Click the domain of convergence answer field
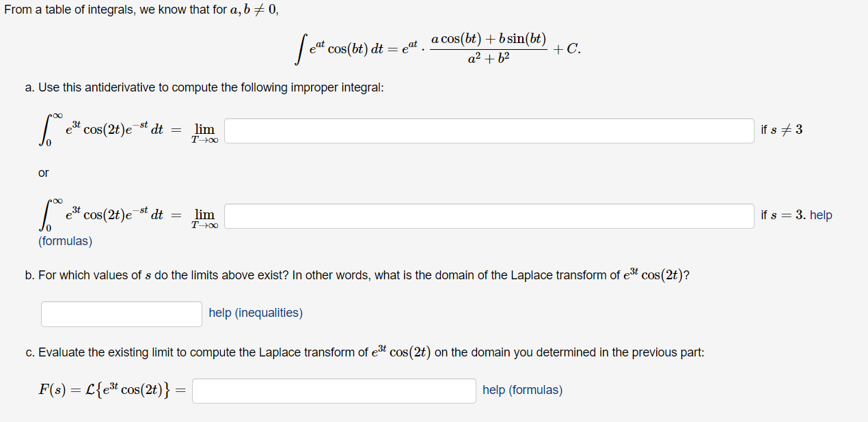Screen dimensions: 868x422 pyautogui.click(x=121, y=313)
